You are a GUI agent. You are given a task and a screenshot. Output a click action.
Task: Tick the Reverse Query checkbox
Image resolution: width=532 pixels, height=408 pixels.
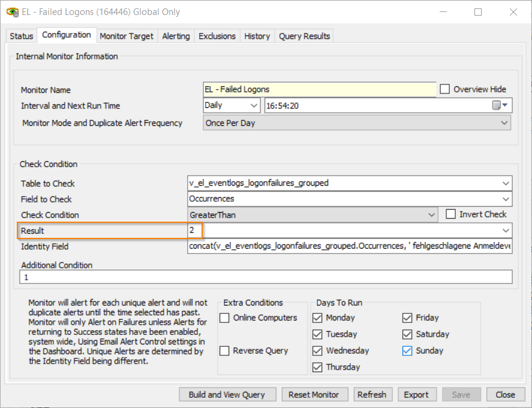pos(225,351)
